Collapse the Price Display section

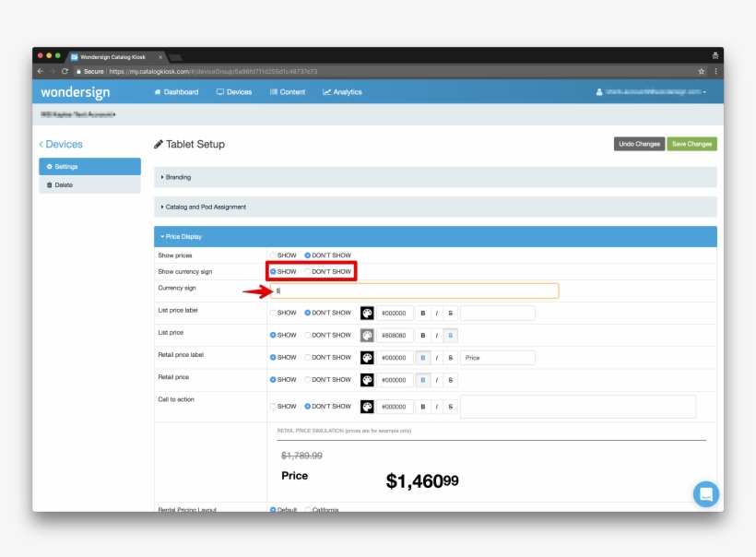tap(182, 237)
